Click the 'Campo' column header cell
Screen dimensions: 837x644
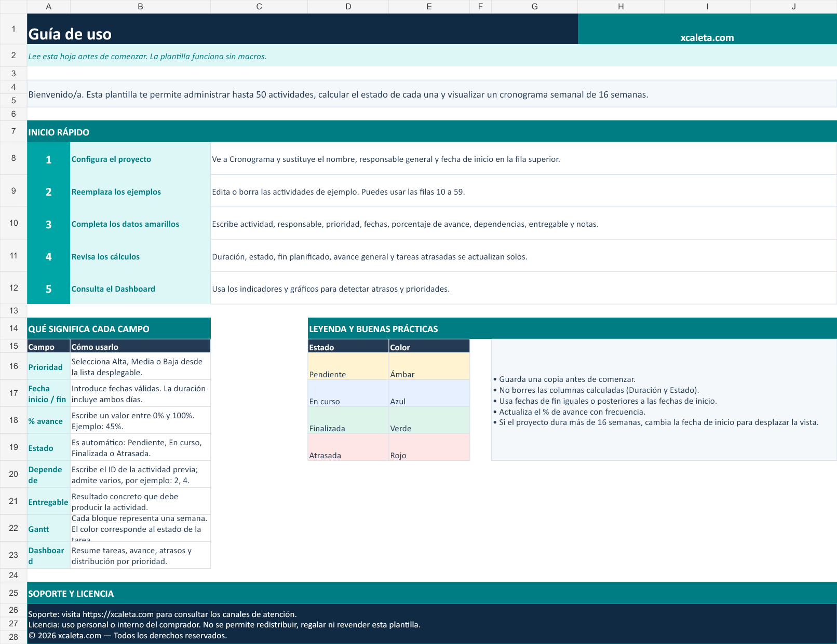[x=48, y=346]
